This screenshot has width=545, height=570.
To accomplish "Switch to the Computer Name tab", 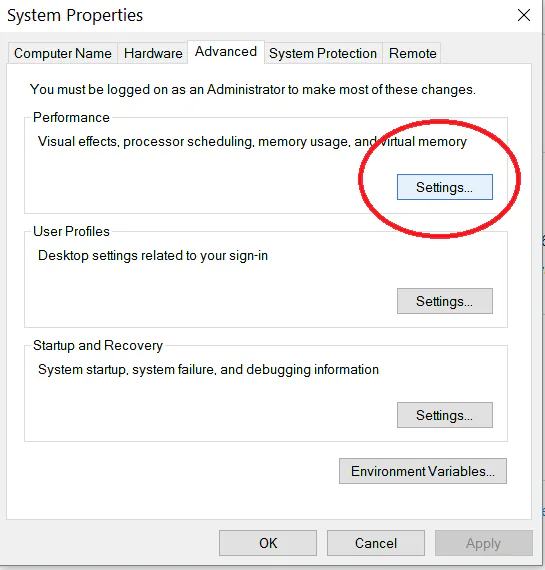I will 63,53.
